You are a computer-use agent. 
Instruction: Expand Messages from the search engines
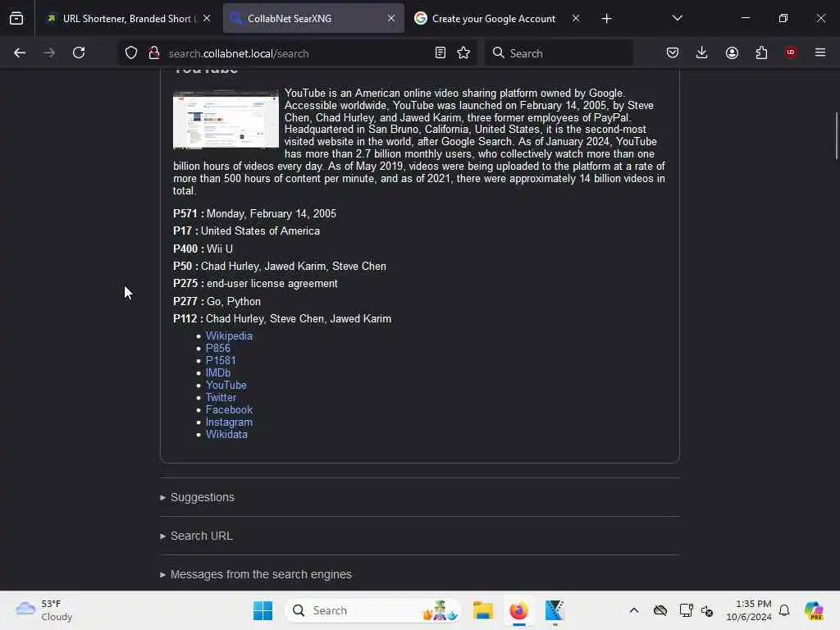(x=256, y=574)
